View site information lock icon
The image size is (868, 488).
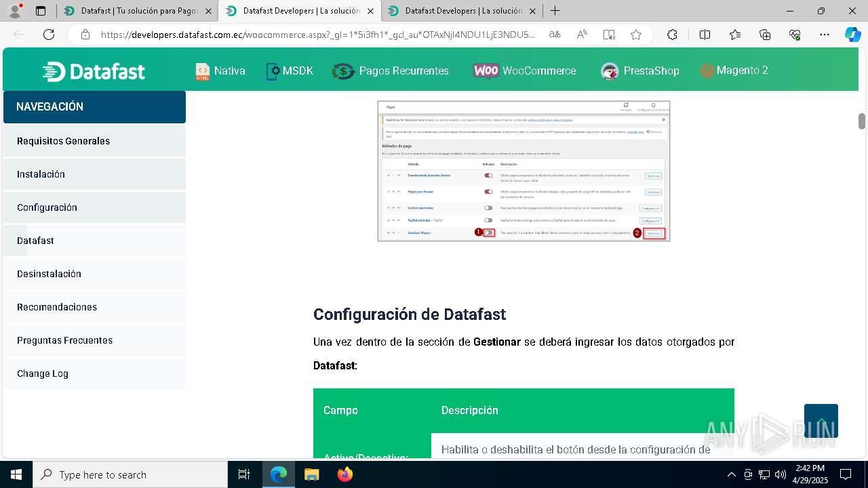pyautogui.click(x=85, y=35)
